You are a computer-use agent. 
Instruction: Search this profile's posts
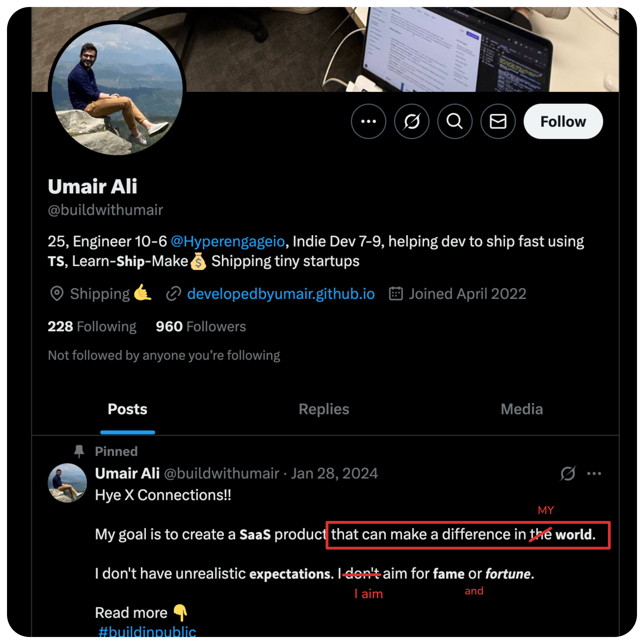(x=455, y=121)
